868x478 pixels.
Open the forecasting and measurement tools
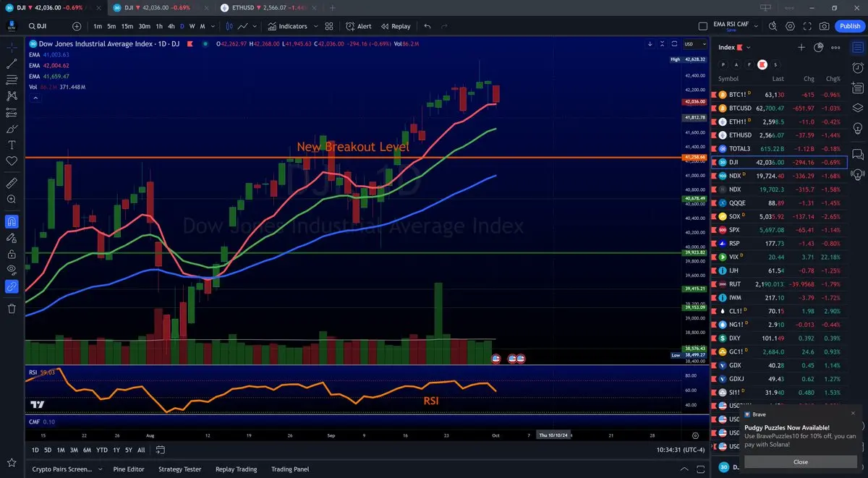click(12, 112)
